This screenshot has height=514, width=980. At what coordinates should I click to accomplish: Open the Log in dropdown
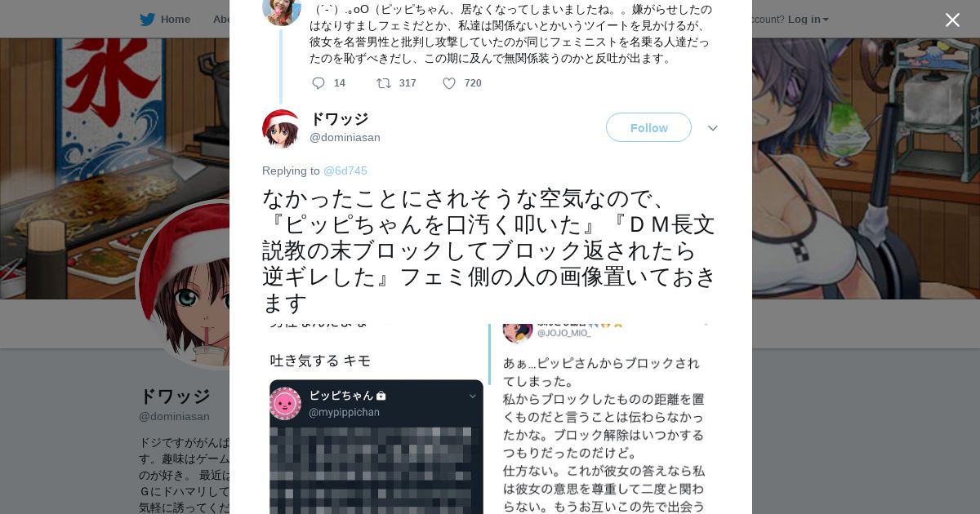(808, 19)
